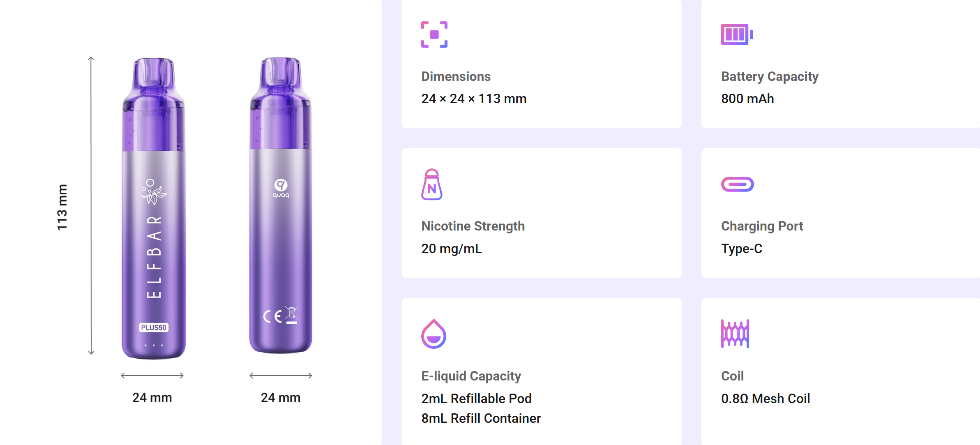Click the Type-C charging port value
Screen dimensions: 980x445
pos(742,249)
